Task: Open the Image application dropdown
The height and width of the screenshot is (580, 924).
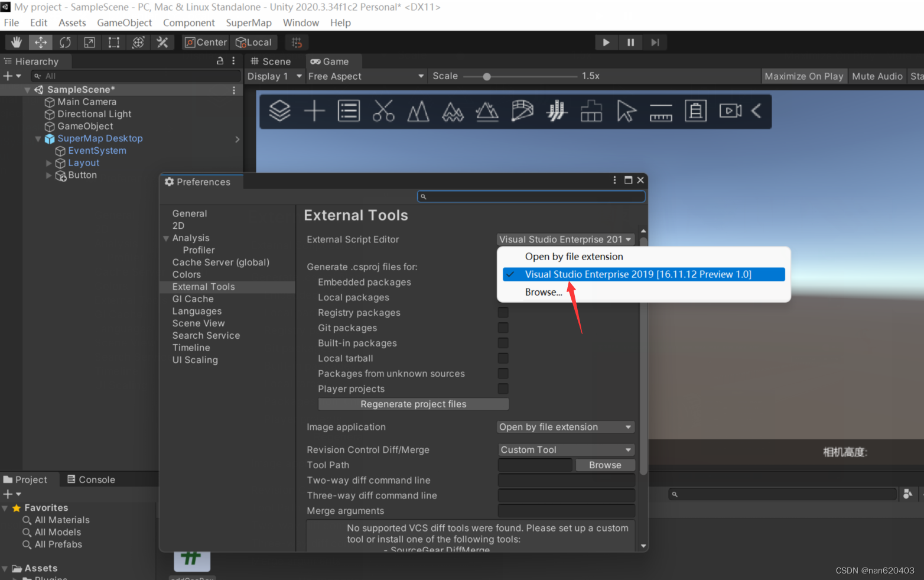Action: click(565, 426)
